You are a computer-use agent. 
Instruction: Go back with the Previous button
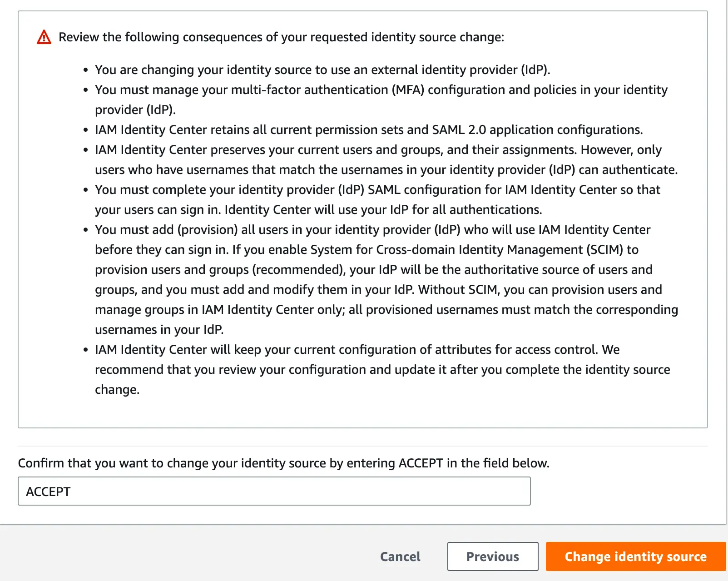pyautogui.click(x=492, y=556)
